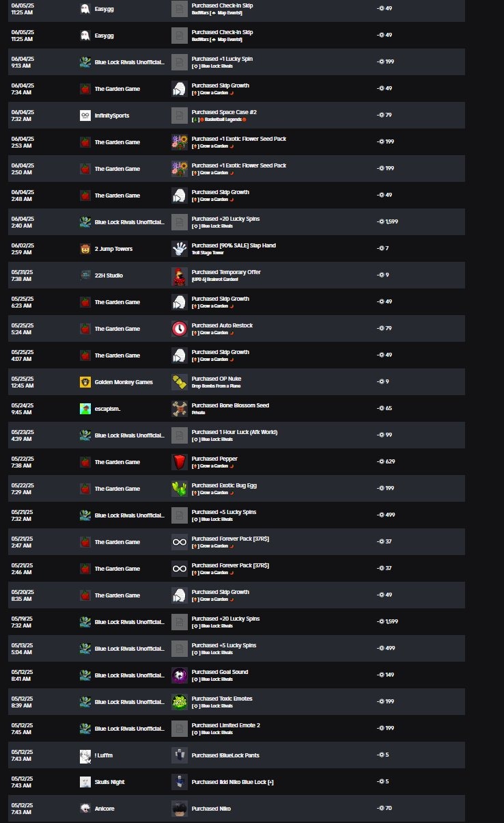Open the 2 Jump Towers creator avatar
The height and width of the screenshot is (823, 504).
point(85,249)
